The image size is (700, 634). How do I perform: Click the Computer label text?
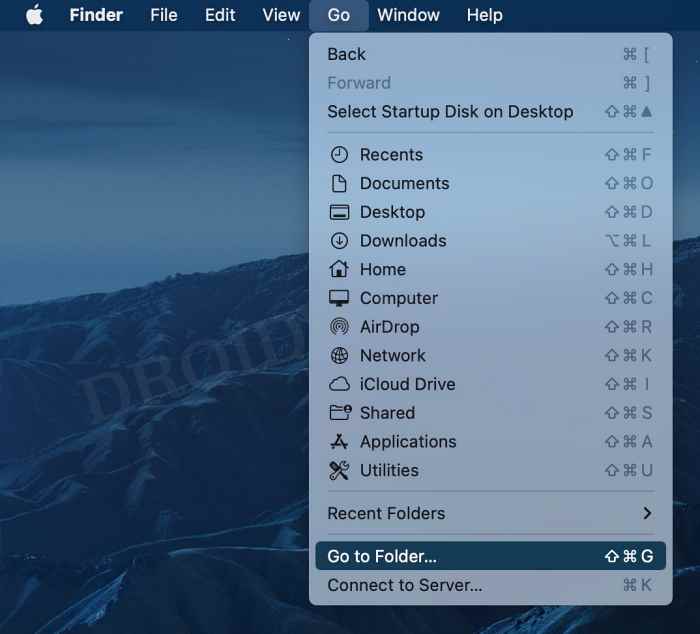coord(399,298)
